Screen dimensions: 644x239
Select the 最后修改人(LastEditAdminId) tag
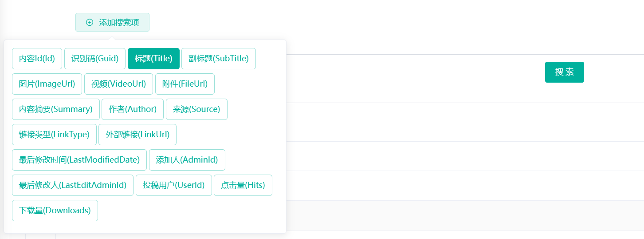(x=73, y=185)
